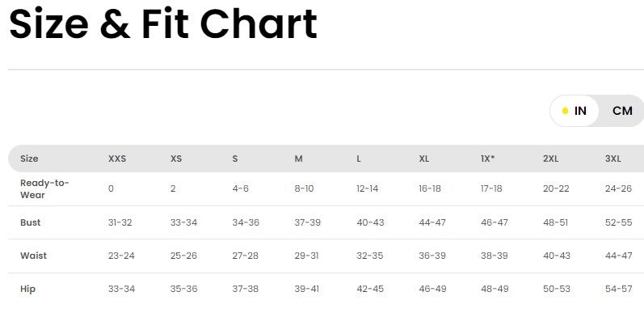Click the 1X* size header
The width and height of the screenshot is (644, 330).
pyautogui.click(x=488, y=159)
